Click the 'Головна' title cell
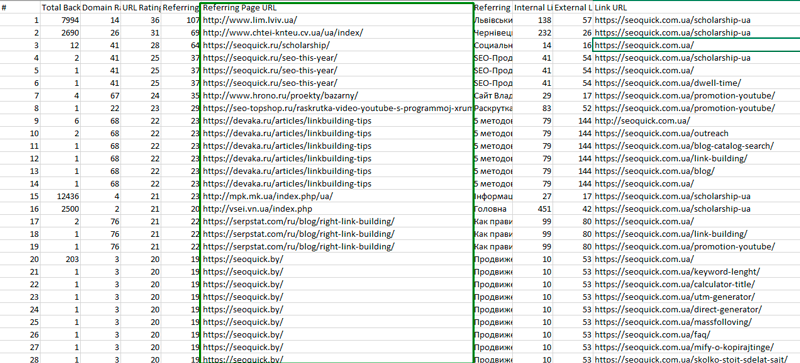This screenshot has width=800, height=363. point(493,209)
